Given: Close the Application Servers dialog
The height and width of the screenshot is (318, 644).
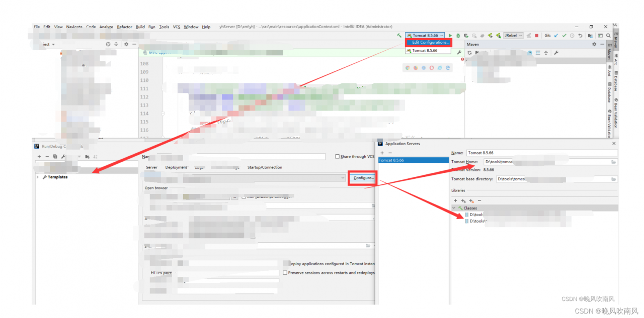Looking at the screenshot, I should (x=614, y=144).
